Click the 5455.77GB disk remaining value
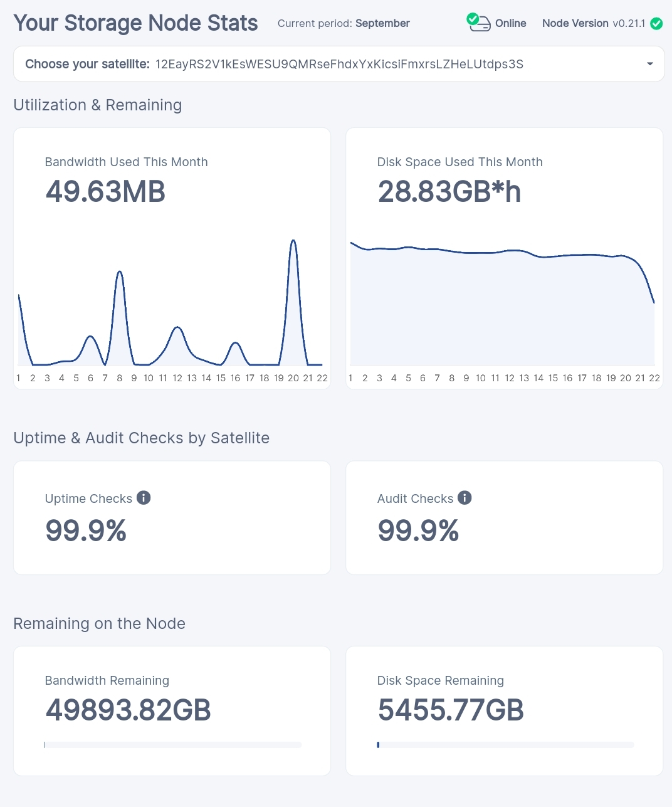The image size is (672, 807). pos(450,710)
